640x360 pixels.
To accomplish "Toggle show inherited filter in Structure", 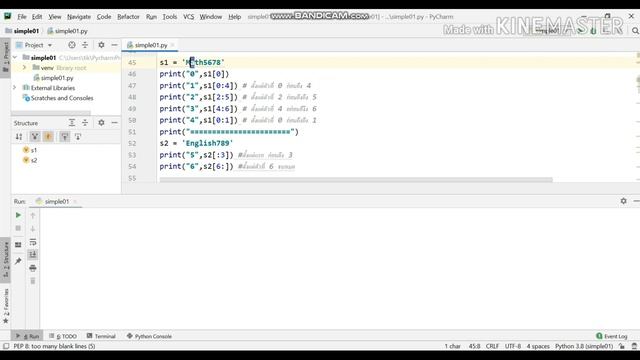I will pos(35,137).
